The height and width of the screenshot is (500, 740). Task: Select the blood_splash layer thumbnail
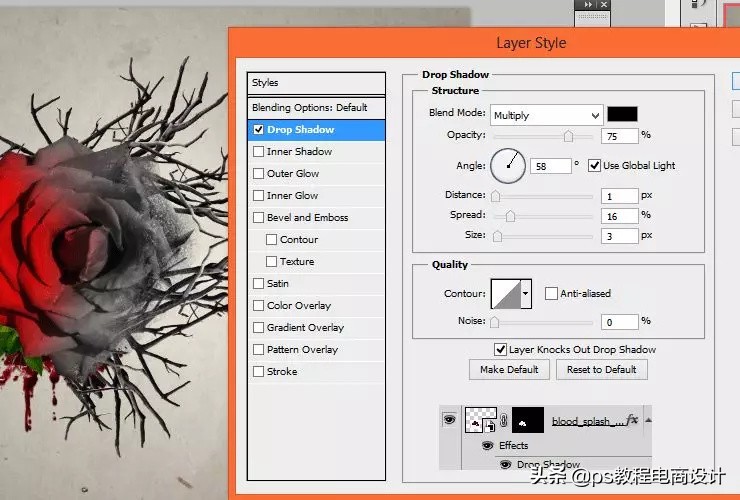(x=480, y=420)
